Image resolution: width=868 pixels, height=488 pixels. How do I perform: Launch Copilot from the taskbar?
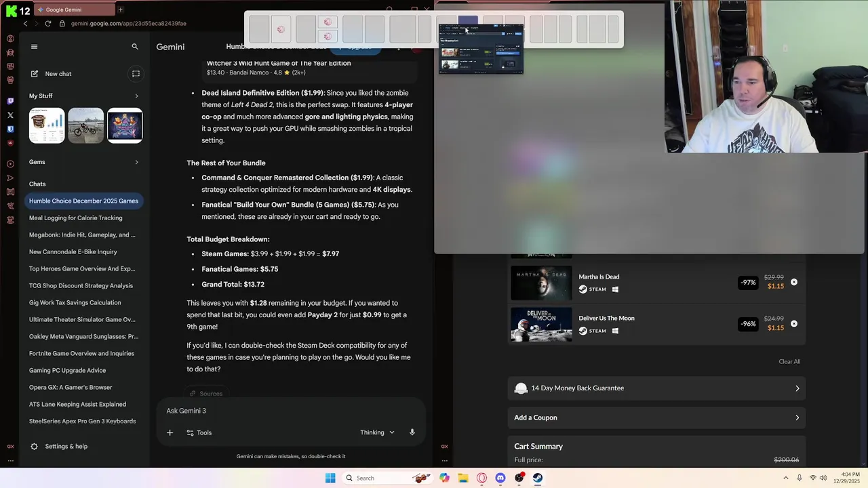point(444,478)
